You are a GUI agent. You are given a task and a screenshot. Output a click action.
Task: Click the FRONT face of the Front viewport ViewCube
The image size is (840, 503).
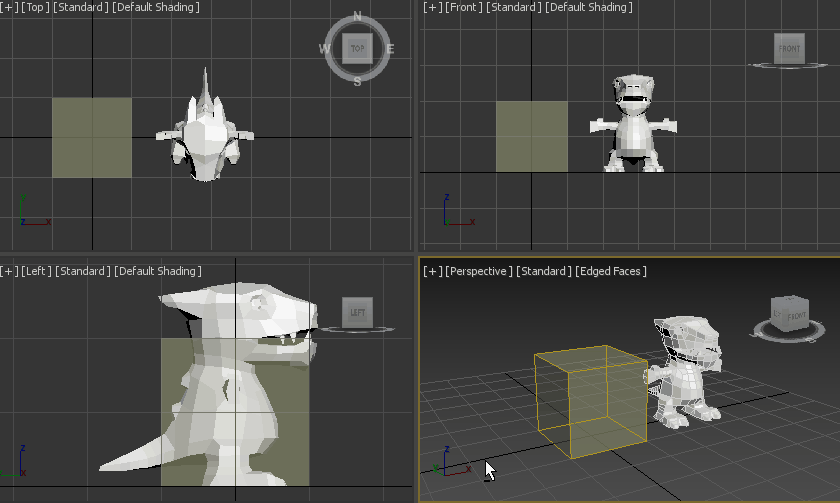789,48
